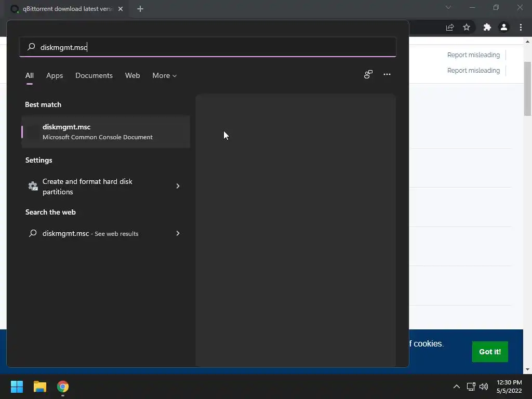This screenshot has height=399, width=532.
Task: Switch to the Documents search tab
Action: coord(94,75)
